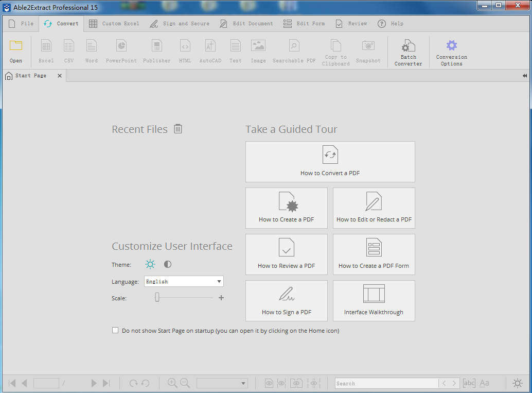This screenshot has width=532, height=393.
Task: Select the Snapshot camera icon
Action: [x=368, y=45]
